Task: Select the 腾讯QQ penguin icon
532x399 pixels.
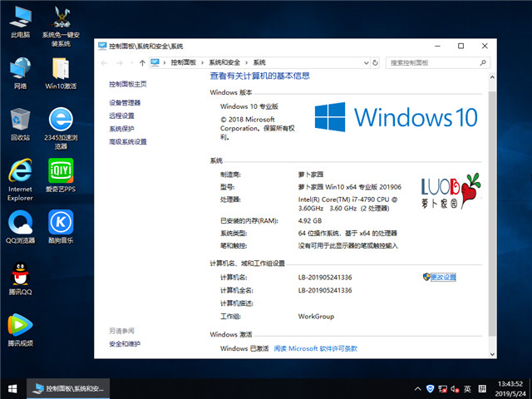Action: [x=20, y=278]
